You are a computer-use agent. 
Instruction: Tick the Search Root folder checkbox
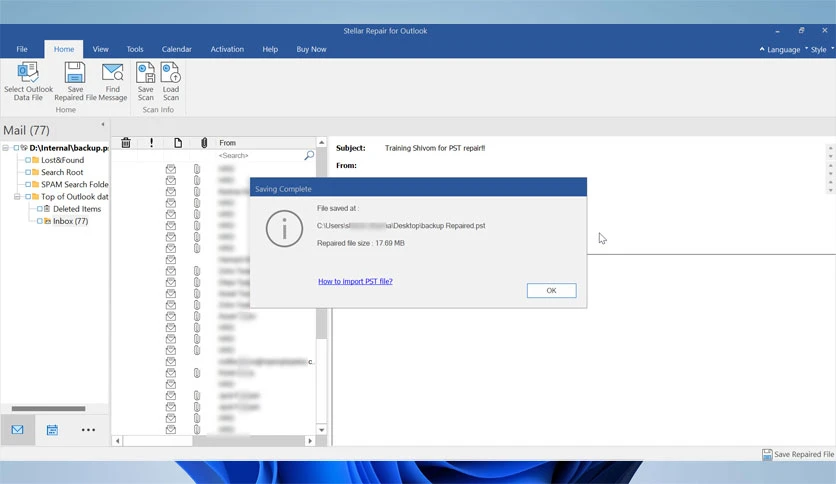point(28,172)
